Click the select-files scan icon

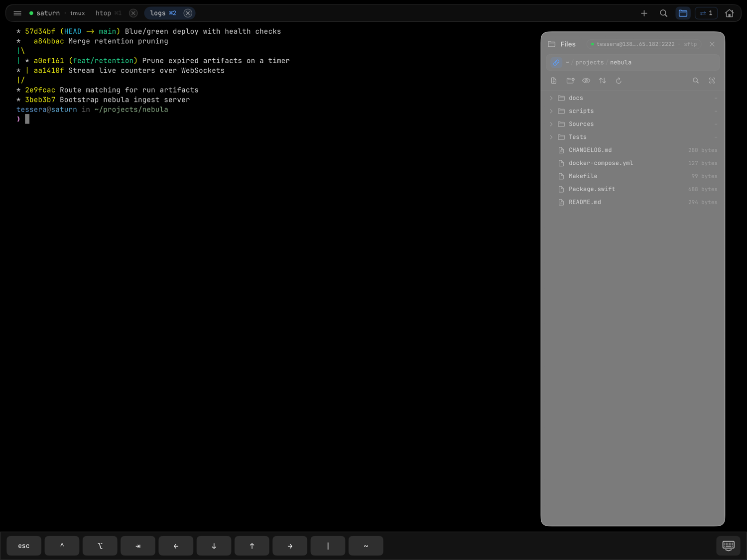712,81
